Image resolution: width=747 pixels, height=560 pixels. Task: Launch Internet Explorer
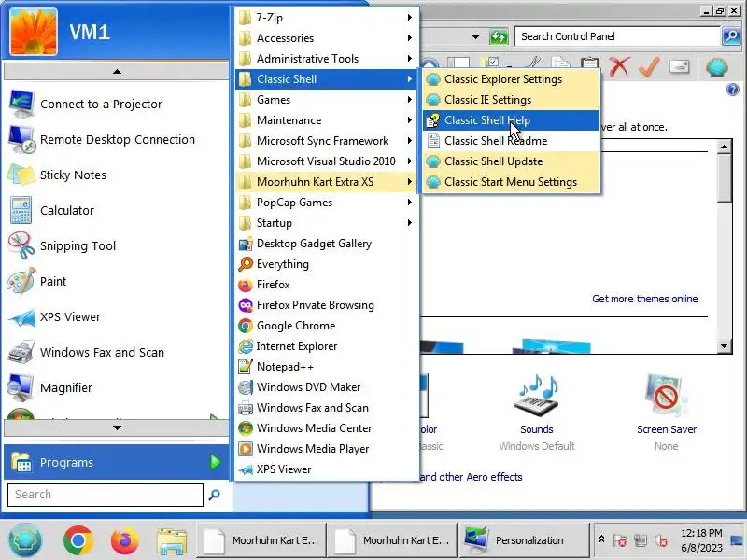click(326, 345)
